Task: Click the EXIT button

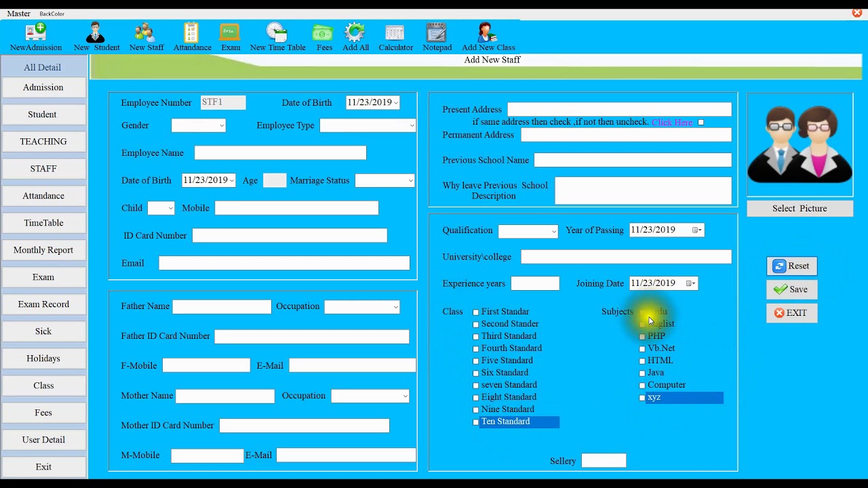Action: (791, 313)
